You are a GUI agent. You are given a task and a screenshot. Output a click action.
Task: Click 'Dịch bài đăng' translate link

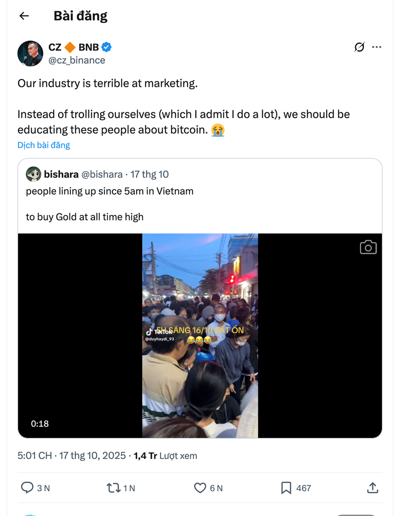(44, 145)
